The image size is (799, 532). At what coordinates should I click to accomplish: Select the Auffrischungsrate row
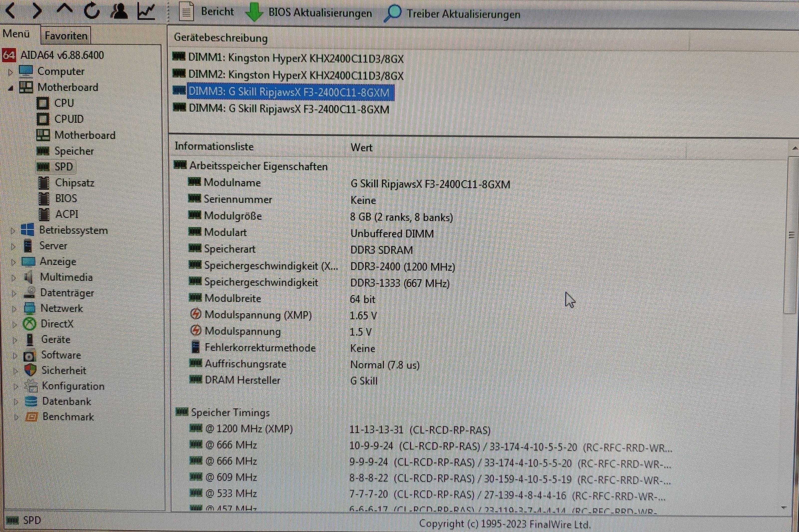(x=304, y=364)
